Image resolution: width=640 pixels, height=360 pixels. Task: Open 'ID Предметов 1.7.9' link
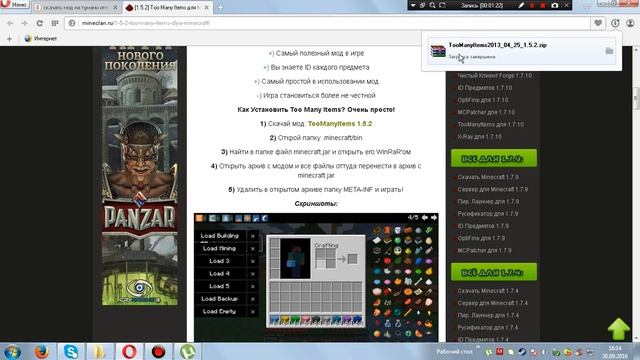483,226
